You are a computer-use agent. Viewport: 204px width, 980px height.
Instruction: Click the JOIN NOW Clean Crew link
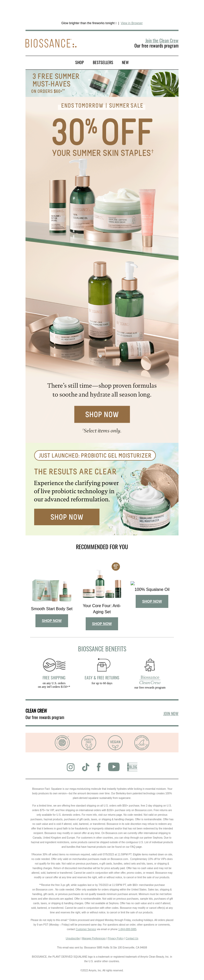tap(171, 713)
